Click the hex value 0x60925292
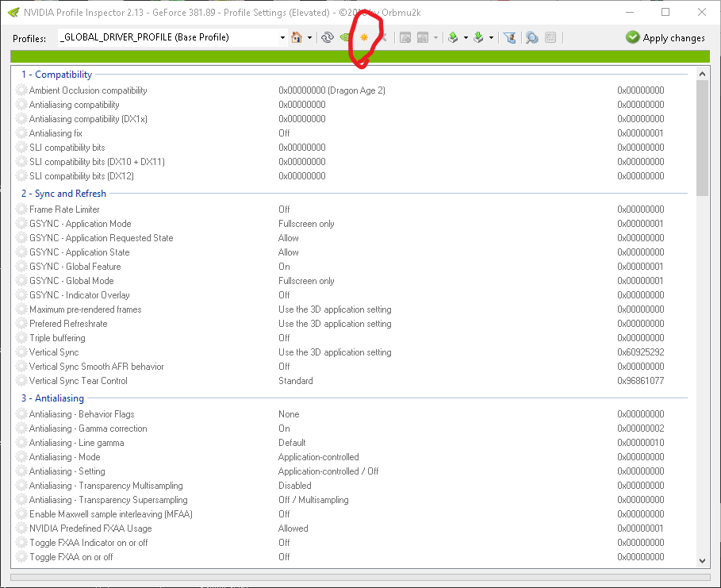Image resolution: width=721 pixels, height=588 pixels. pos(641,352)
